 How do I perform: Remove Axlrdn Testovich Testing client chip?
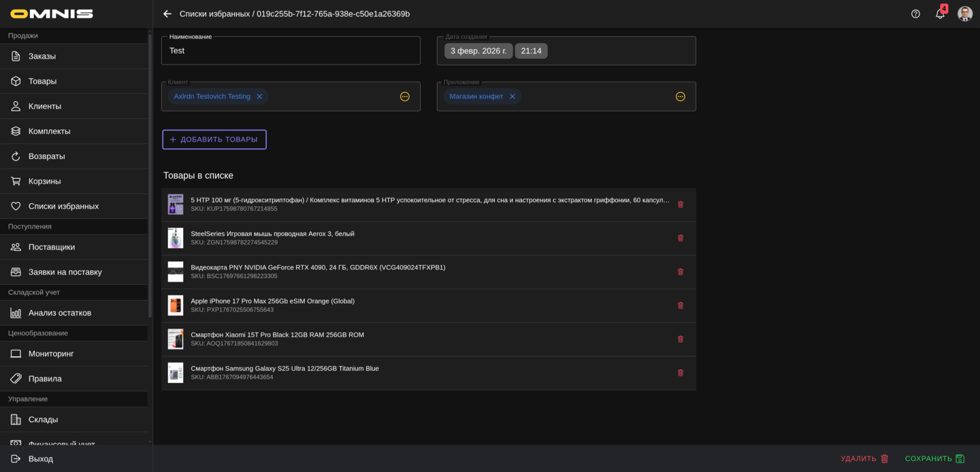pyautogui.click(x=259, y=97)
